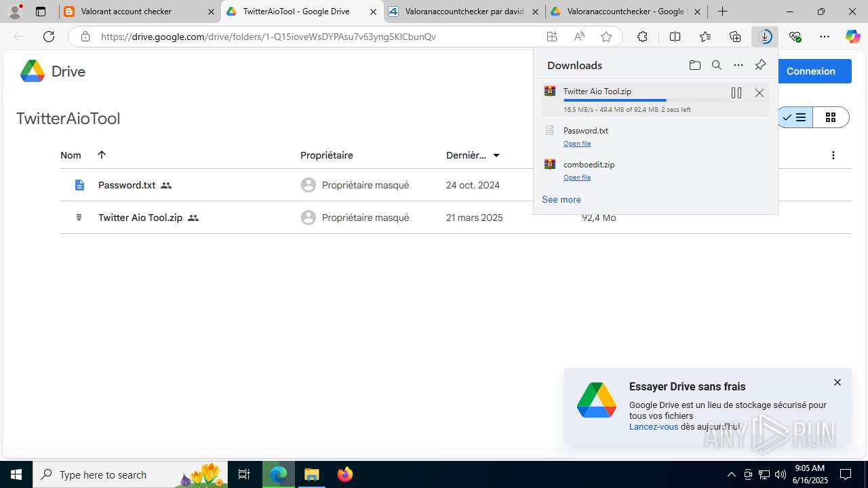Pause Twitter Aio Tool.zip download
The image size is (868, 488).
736,93
